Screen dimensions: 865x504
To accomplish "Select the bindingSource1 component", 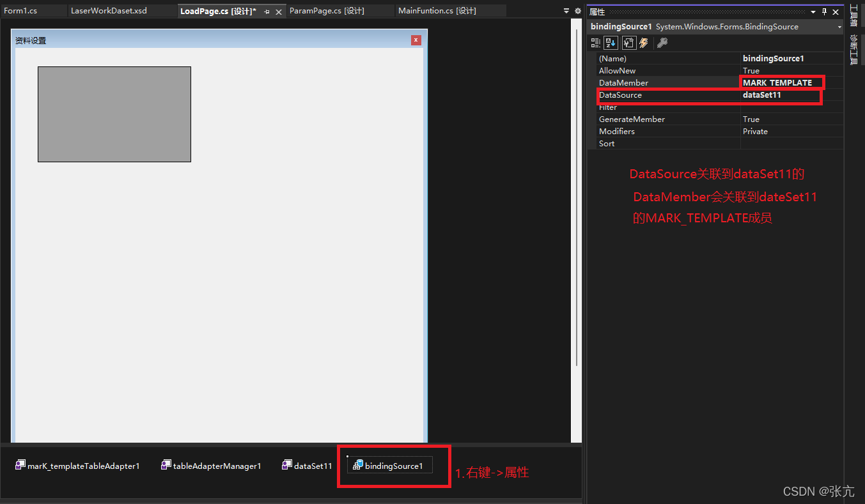I will [x=389, y=466].
